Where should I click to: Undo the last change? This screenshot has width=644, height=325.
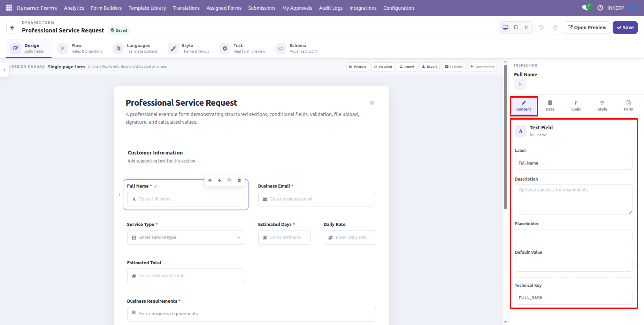[541, 28]
